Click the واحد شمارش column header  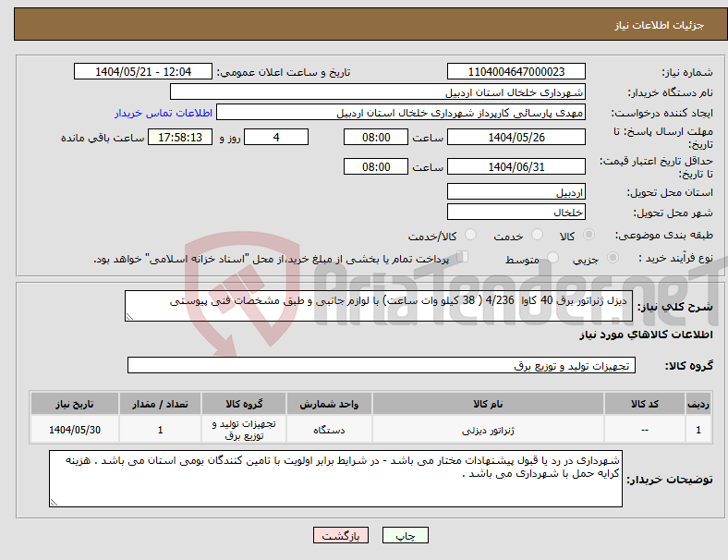(329, 404)
